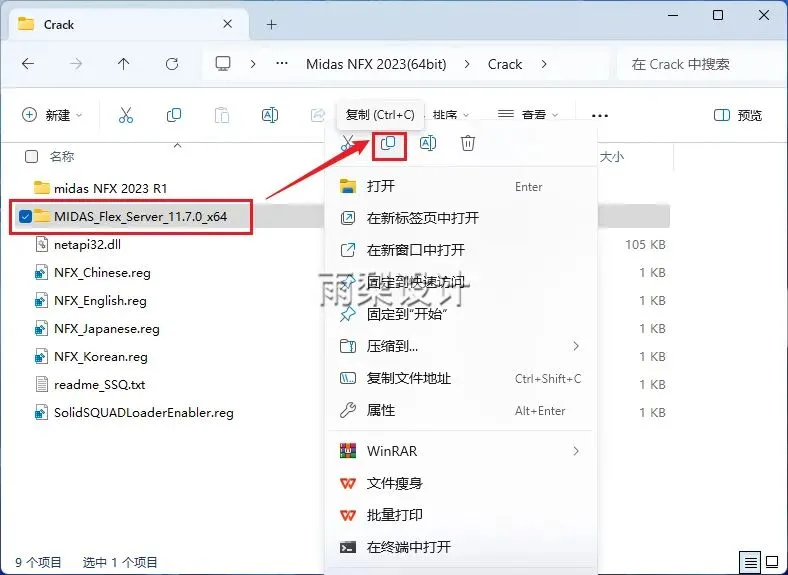Click the This PC monitor icon in the address bar
The image size is (788, 575).
pos(223,64)
